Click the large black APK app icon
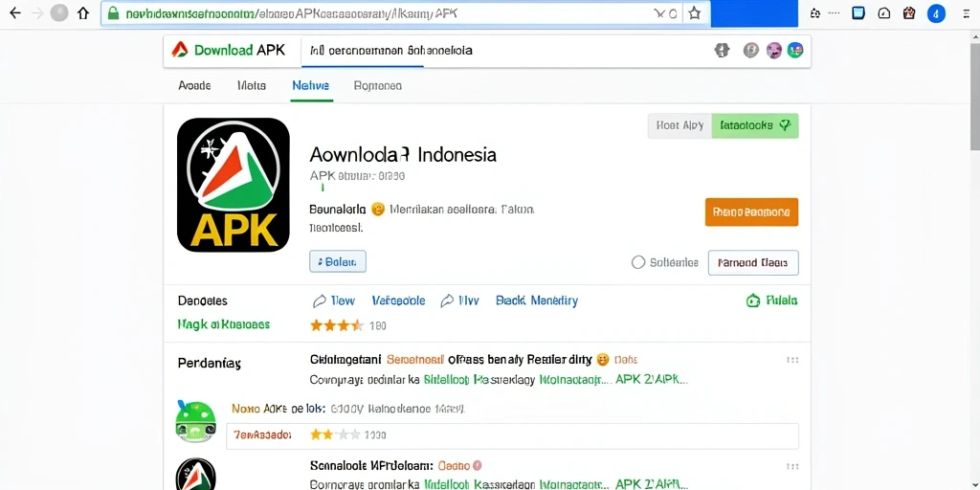 [234, 185]
